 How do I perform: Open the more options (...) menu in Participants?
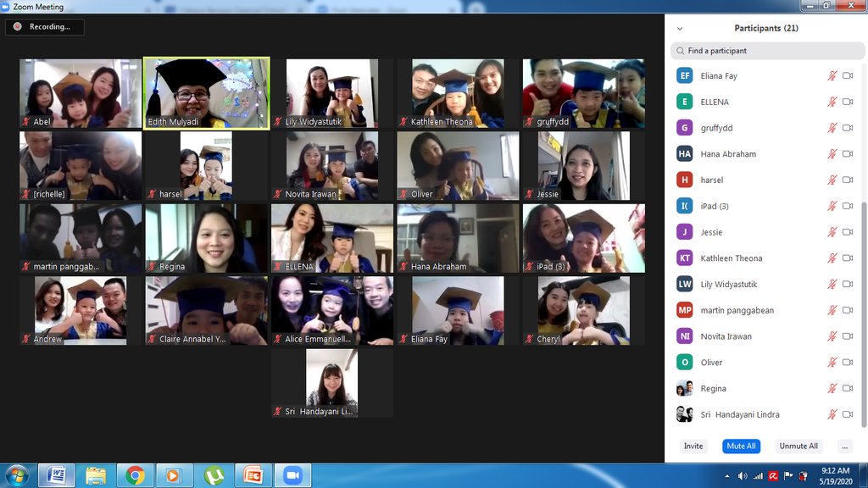pos(843,446)
